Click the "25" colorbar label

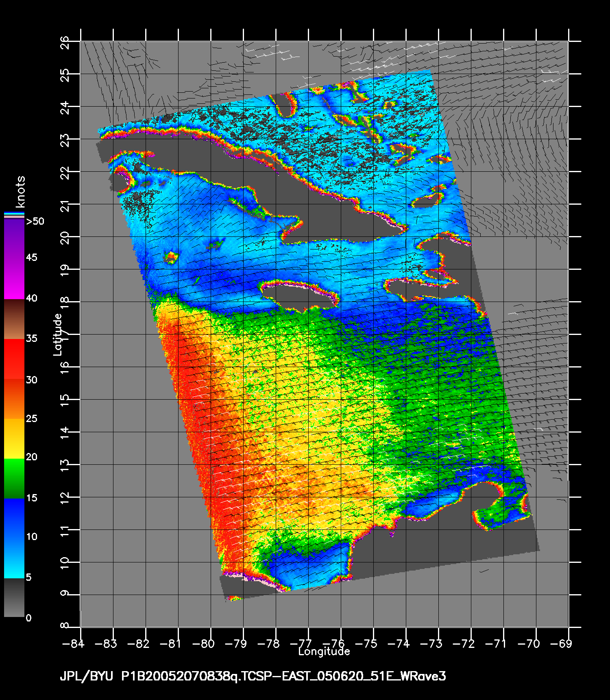pos(32,418)
